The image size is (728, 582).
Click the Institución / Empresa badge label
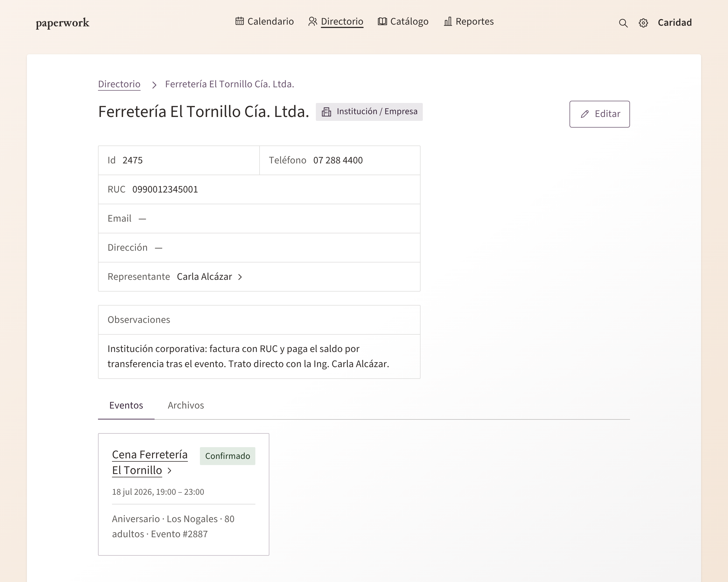tap(377, 111)
